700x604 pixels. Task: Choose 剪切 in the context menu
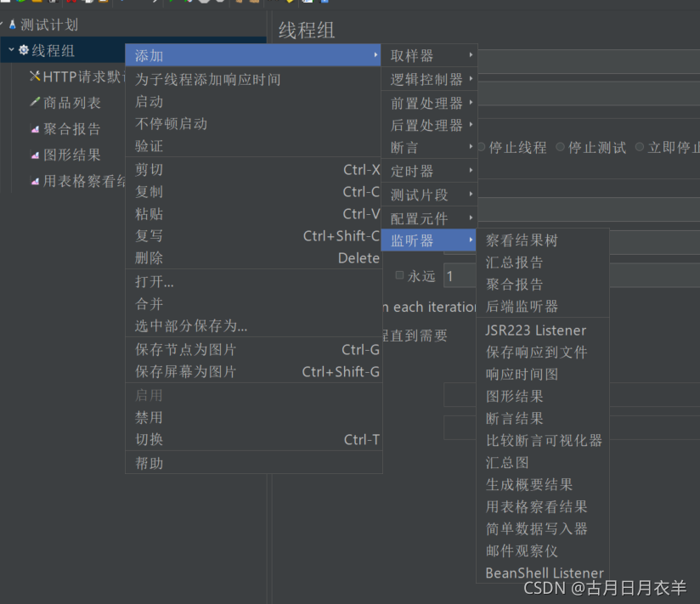click(253, 170)
